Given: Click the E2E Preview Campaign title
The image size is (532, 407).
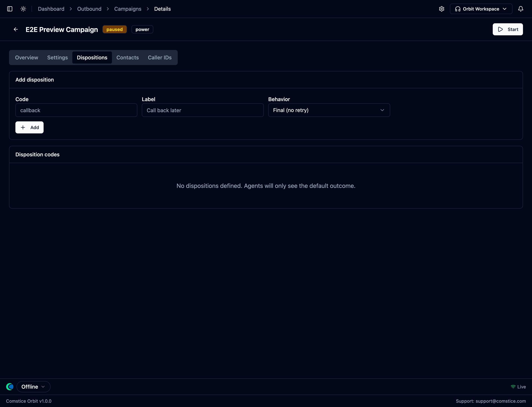Looking at the screenshot, I should click(62, 30).
